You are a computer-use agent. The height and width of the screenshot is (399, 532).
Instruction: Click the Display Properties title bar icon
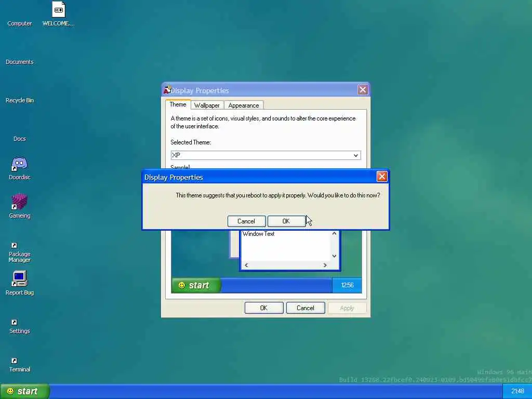[x=167, y=90]
